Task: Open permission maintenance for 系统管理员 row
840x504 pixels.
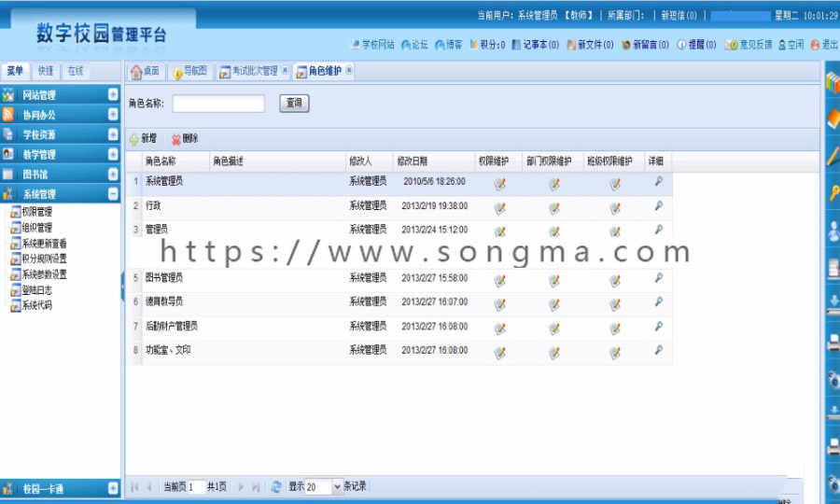Action: [x=500, y=184]
